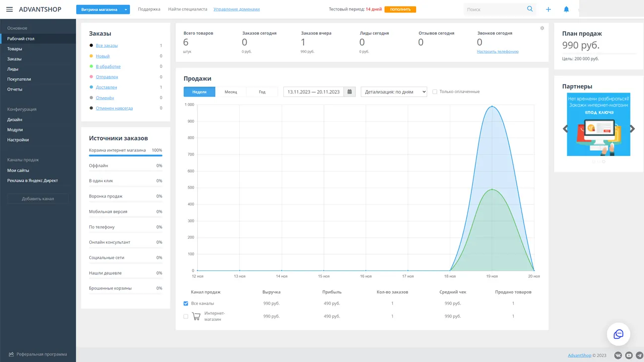Open the Telegram social icon

click(640, 355)
